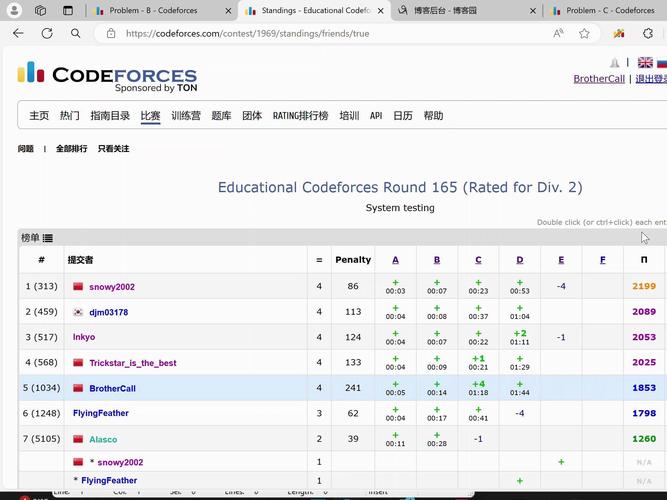667x500 pixels.
Task: Open problem D column header link
Action: pos(520,260)
